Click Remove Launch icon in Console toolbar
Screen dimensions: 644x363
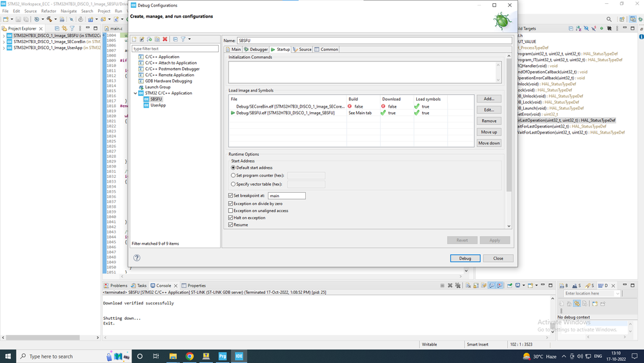[450, 286]
